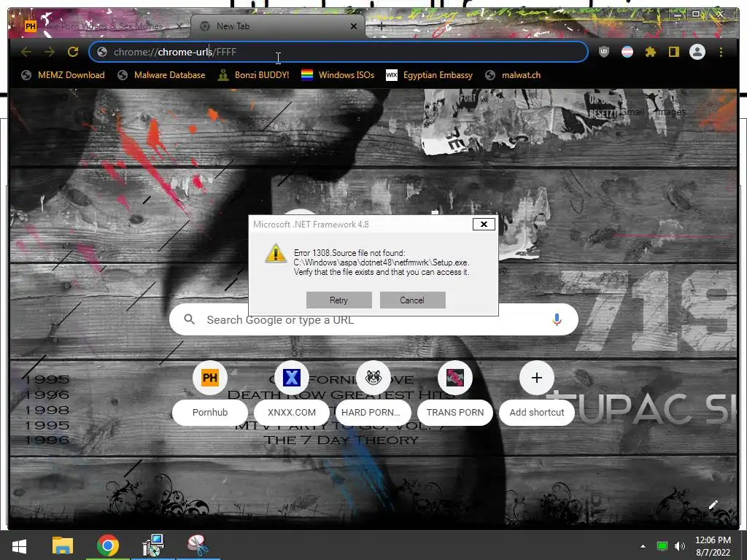Screen dimensions: 747x560
Task: Reload the page with the refresh icon
Action: coord(73,52)
